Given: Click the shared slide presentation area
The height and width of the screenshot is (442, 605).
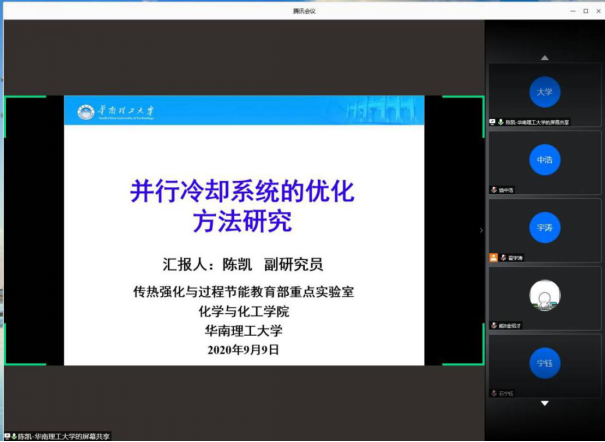Looking at the screenshot, I should [x=244, y=230].
